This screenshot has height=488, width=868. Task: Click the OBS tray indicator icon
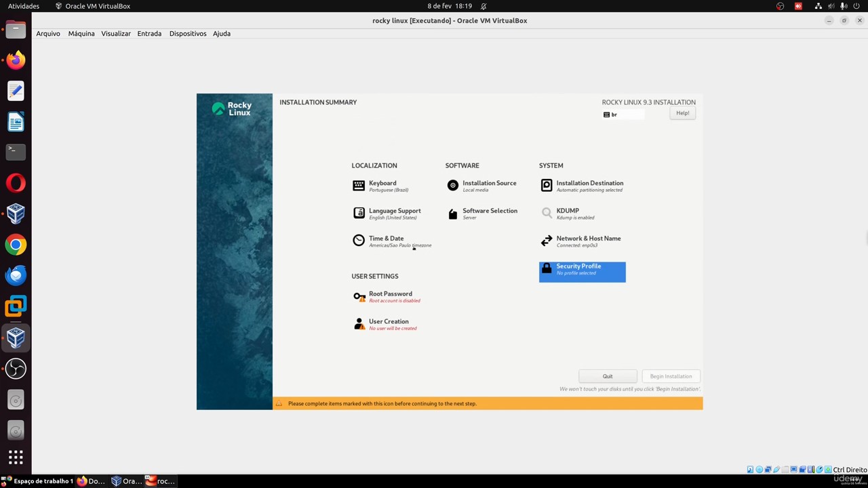click(x=780, y=6)
